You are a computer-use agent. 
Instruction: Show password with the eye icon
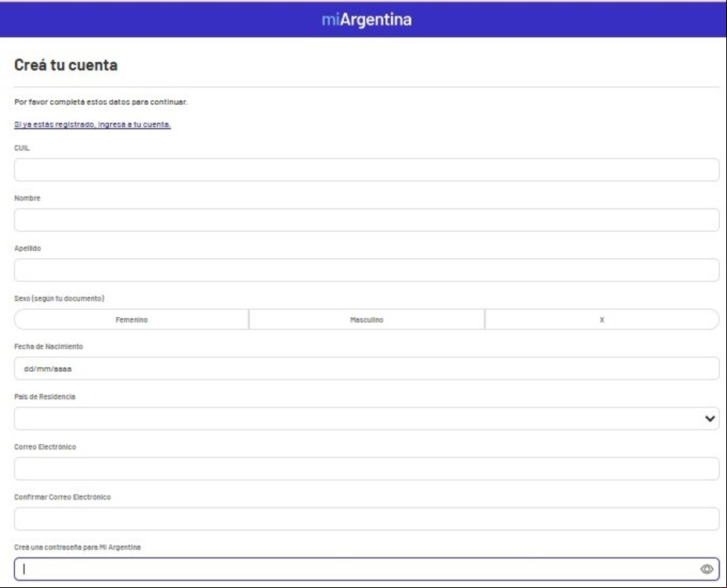(707, 569)
